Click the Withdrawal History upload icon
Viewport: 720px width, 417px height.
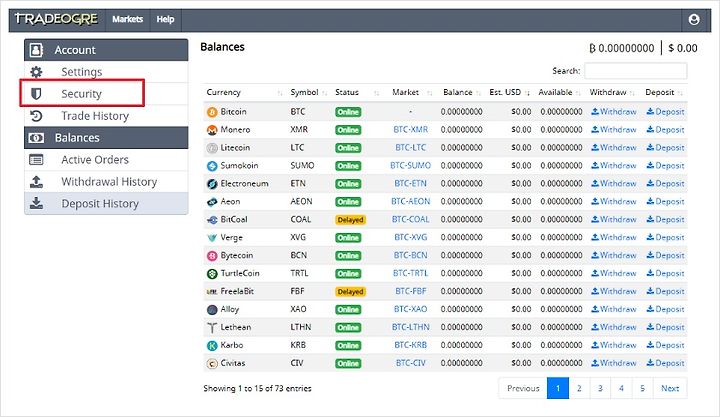(x=36, y=182)
